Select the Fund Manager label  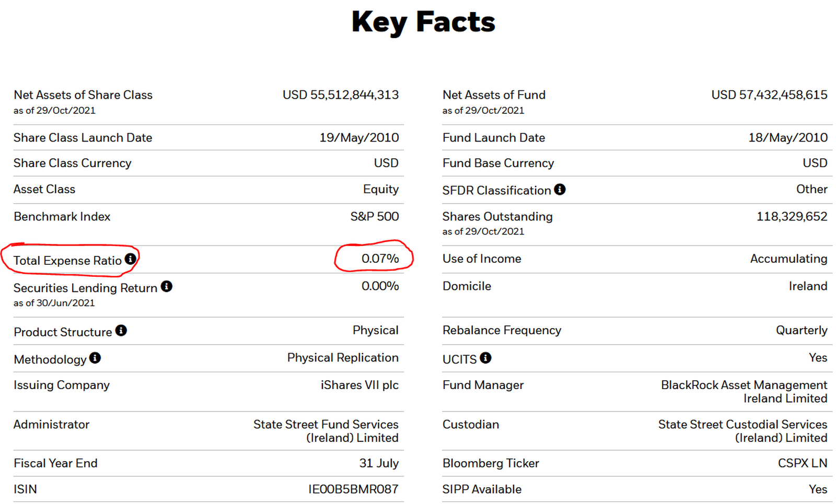click(483, 385)
